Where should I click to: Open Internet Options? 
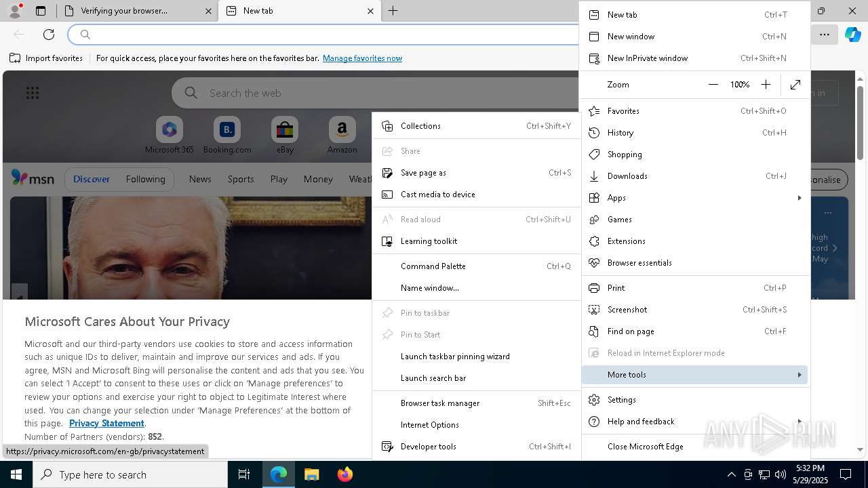tap(477, 425)
